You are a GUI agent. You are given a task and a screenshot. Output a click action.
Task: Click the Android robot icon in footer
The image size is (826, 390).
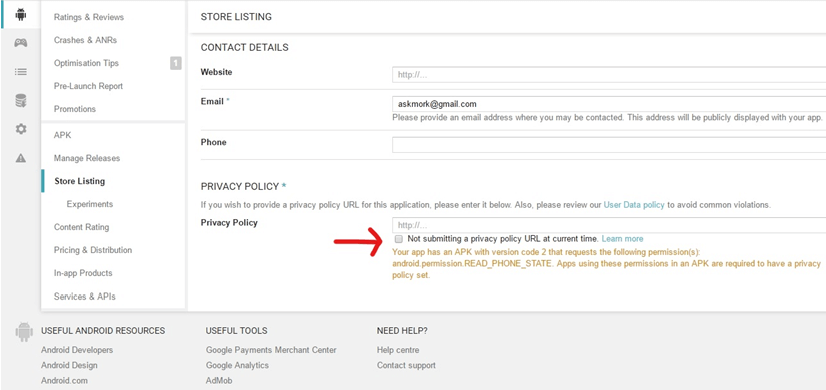(24, 332)
